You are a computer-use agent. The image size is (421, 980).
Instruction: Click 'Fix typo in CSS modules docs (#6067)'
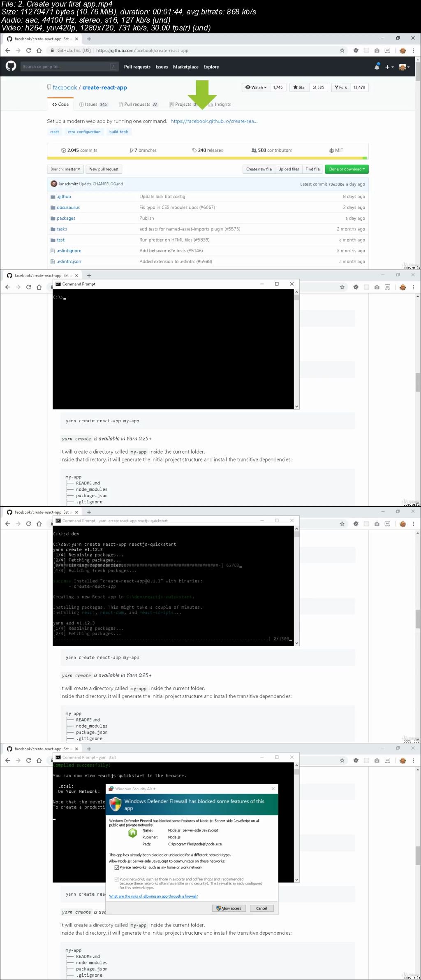tap(177, 207)
